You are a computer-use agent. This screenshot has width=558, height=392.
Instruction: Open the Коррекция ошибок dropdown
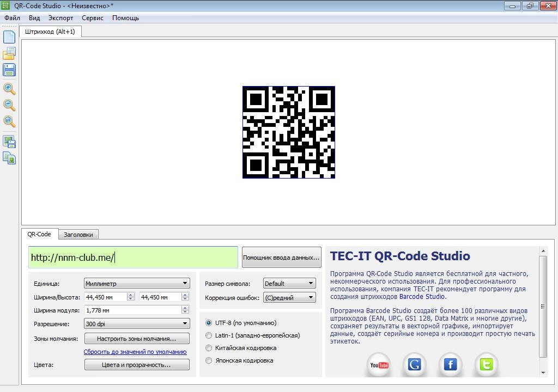289,297
